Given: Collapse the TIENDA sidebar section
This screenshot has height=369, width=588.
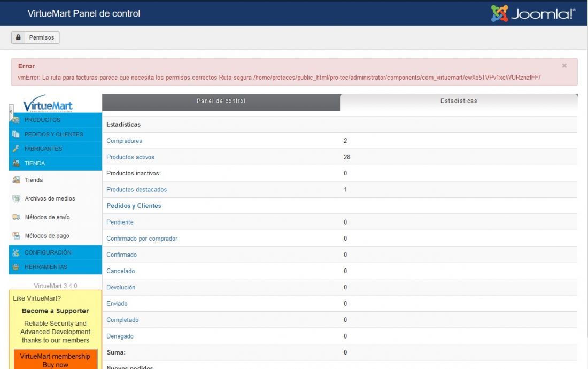Looking at the screenshot, I should (x=35, y=163).
